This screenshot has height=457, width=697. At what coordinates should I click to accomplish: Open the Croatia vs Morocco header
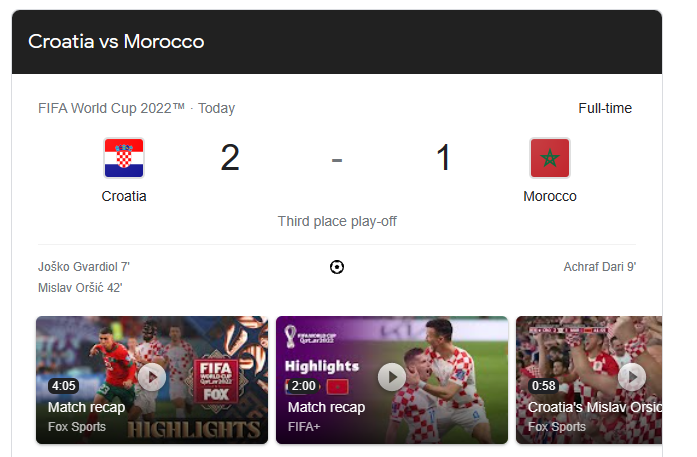pos(116,41)
